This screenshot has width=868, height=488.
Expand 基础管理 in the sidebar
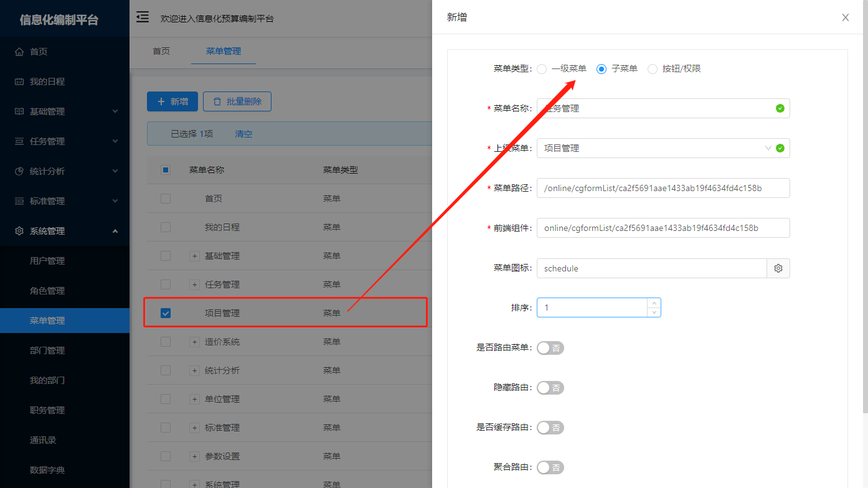click(x=65, y=111)
